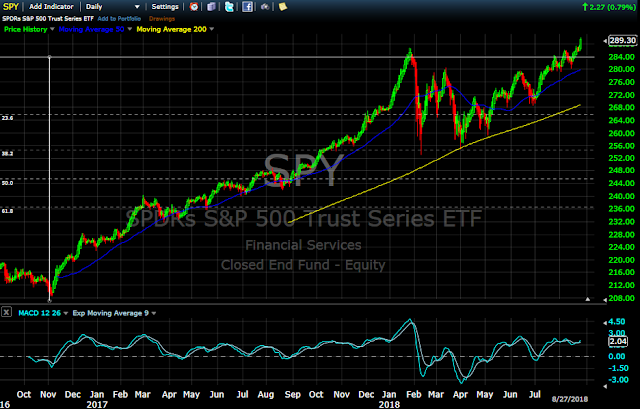640x409 pixels.
Task: Click the alarm clock alert icon
Action: point(194,7)
